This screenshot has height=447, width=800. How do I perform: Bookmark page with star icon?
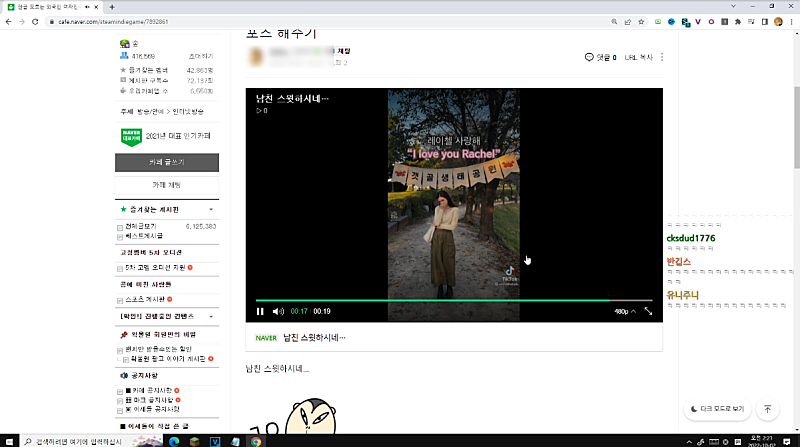[641, 22]
